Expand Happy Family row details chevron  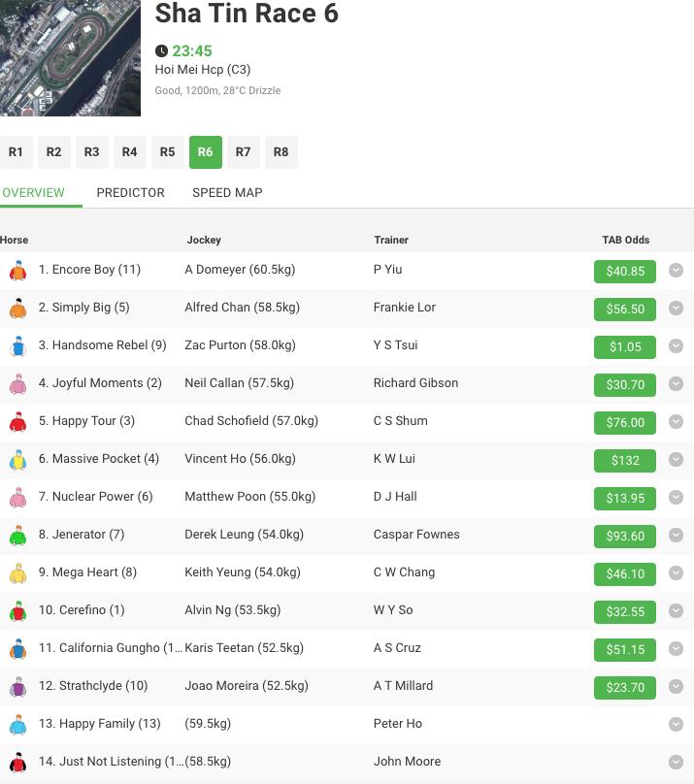click(677, 725)
